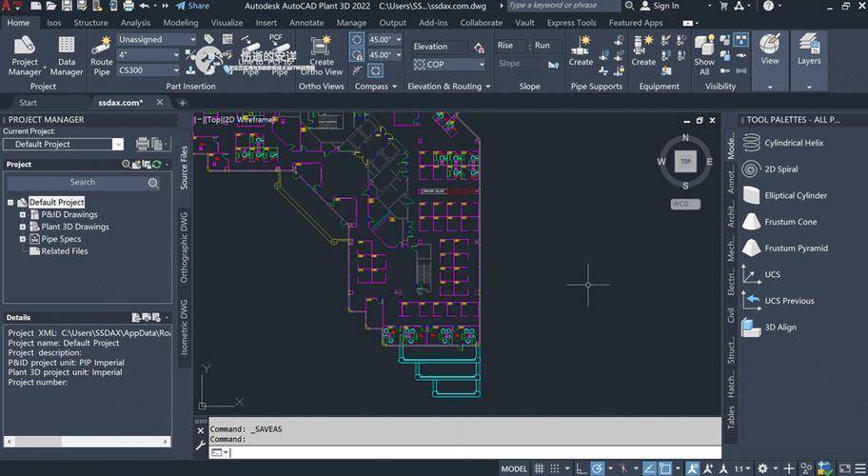Toggle polar tracking in status bar
This screenshot has width=868, height=476.
597,468
